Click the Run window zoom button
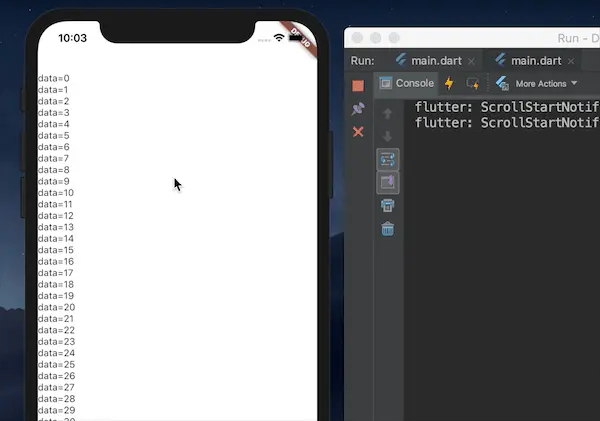The image size is (600, 421). [x=394, y=38]
